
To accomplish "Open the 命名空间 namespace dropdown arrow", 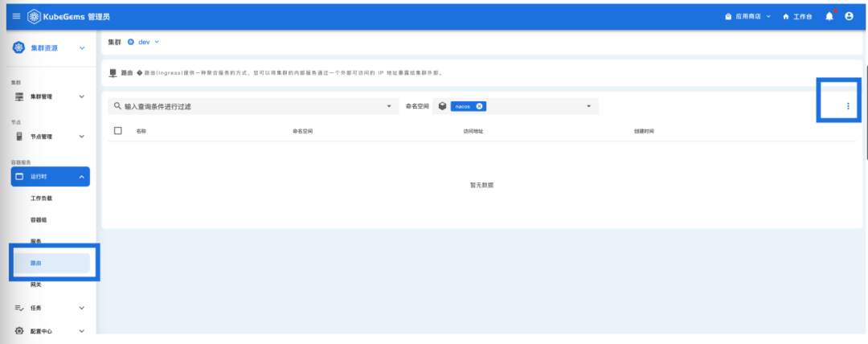I will [x=588, y=106].
